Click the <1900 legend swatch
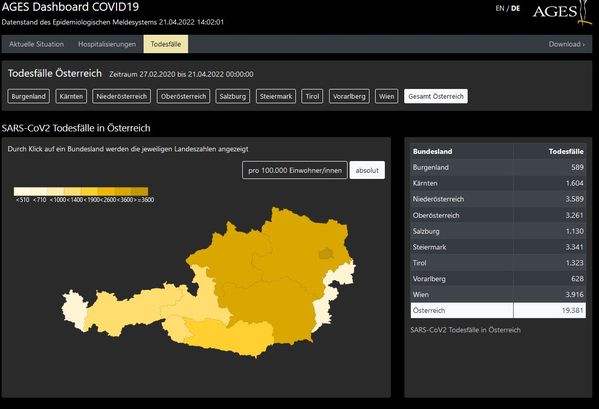 pyautogui.click(x=89, y=192)
